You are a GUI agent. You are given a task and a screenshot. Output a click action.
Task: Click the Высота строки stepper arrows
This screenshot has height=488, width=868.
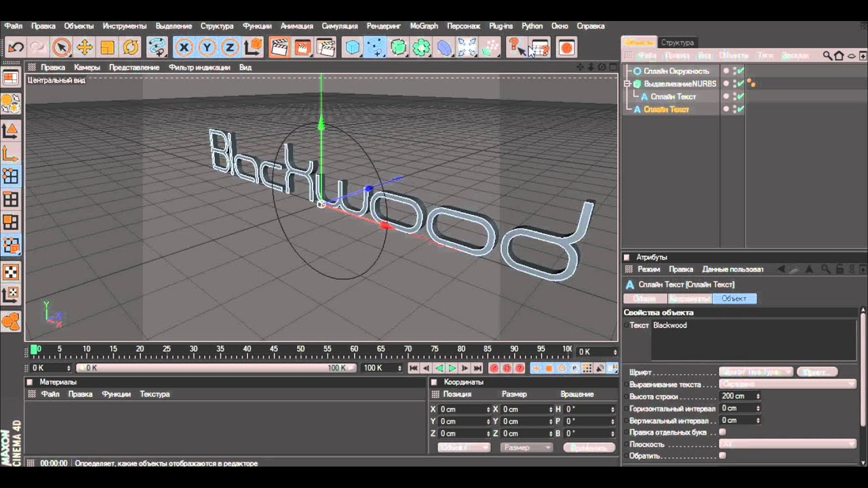click(757, 396)
